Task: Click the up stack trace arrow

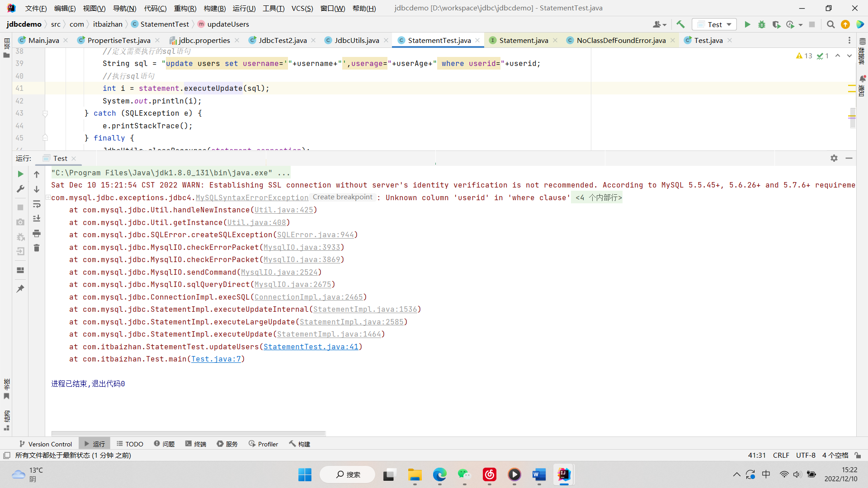Action: (x=37, y=174)
